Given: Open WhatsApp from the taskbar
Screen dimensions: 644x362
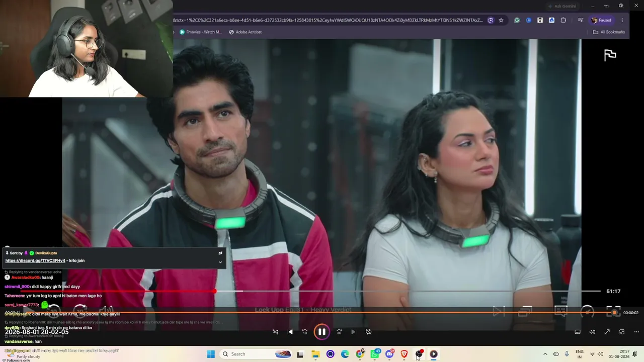Looking at the screenshot, I should (x=375, y=354).
